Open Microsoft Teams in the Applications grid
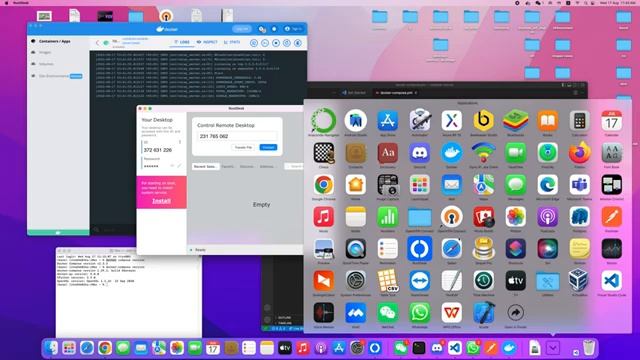The image size is (640, 360). click(x=580, y=185)
